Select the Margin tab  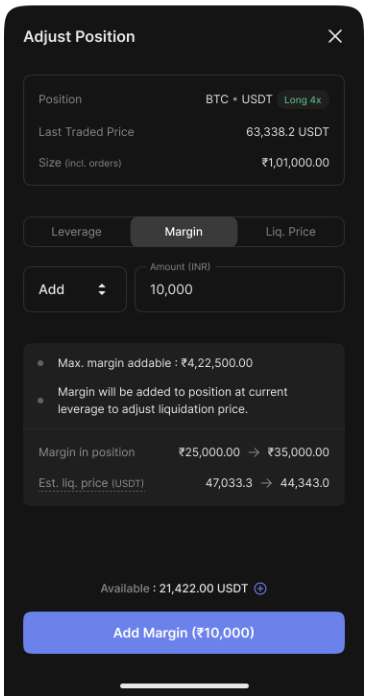tap(183, 232)
